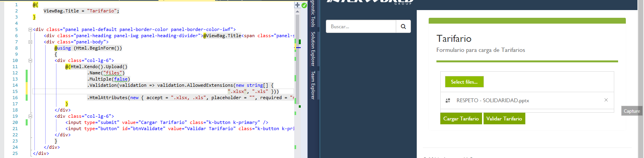Click the file icon beside RESPETO - SOLIDARIDAD.pptx
This screenshot has height=158, width=644.
[448, 100]
